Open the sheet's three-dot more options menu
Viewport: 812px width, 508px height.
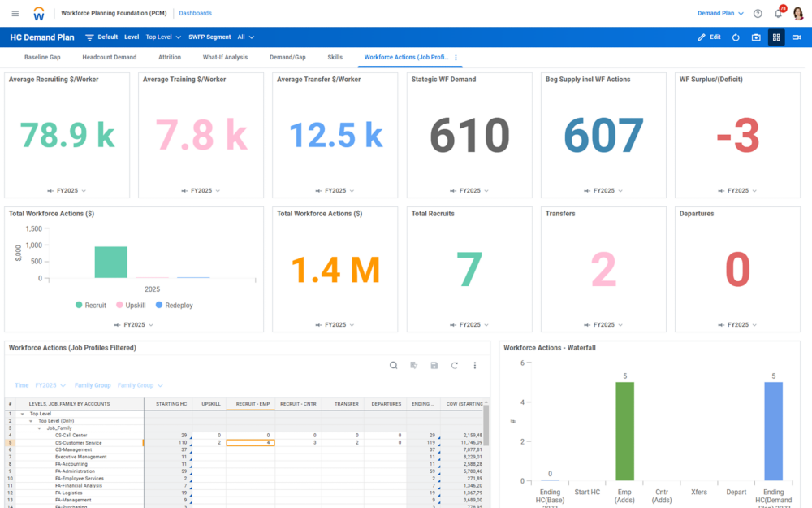coord(474,366)
